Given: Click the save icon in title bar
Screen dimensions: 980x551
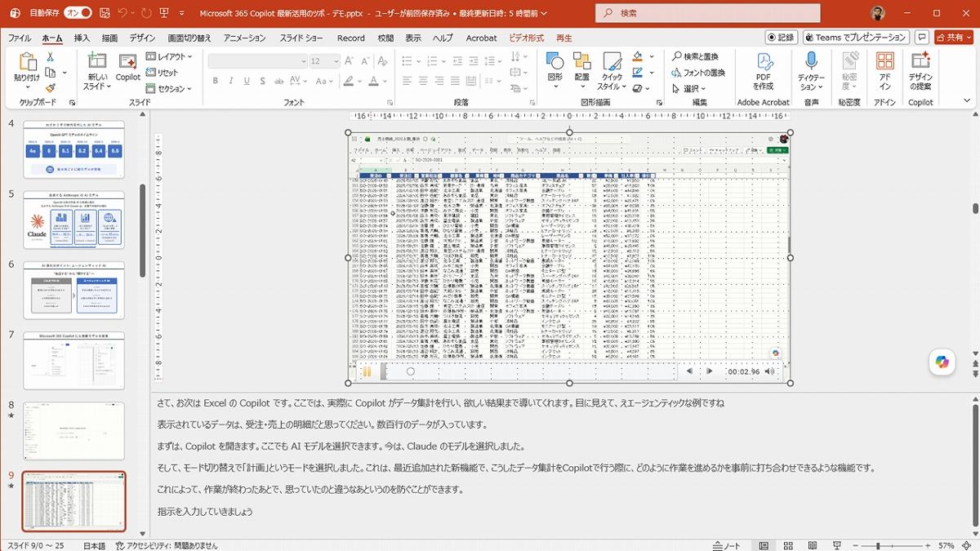Looking at the screenshot, I should point(105,13).
